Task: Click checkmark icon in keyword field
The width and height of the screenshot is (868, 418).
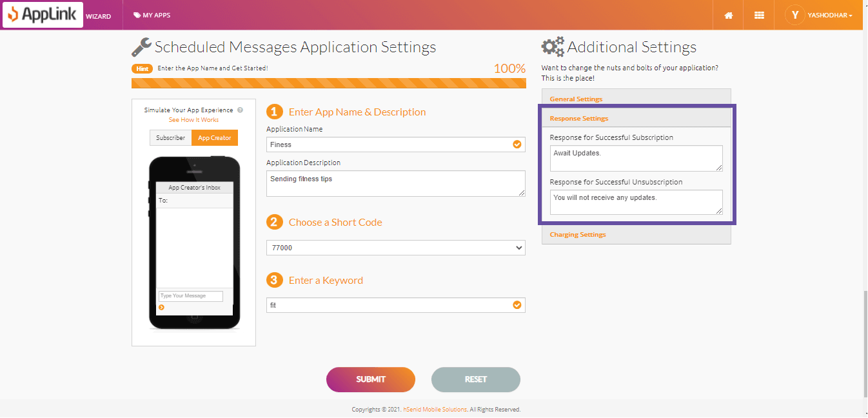Action: tap(517, 305)
